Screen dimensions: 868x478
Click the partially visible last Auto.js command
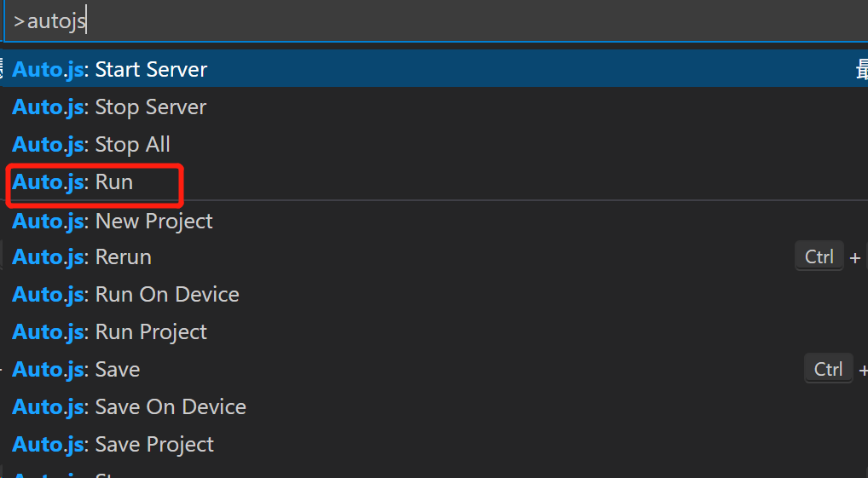434,471
